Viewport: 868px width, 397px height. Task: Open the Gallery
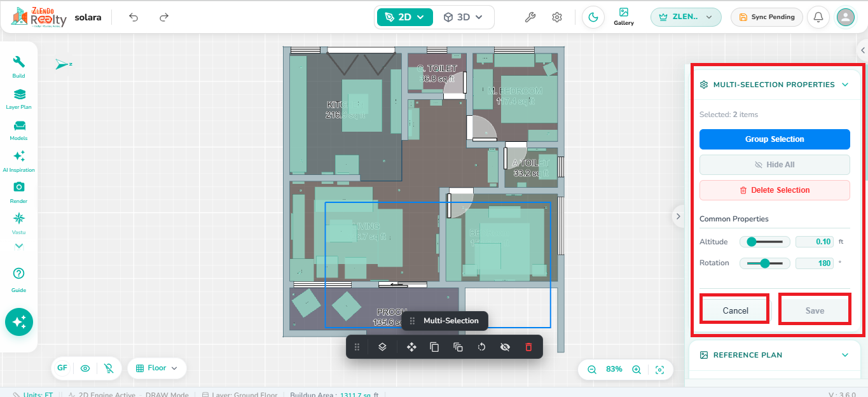coord(624,17)
